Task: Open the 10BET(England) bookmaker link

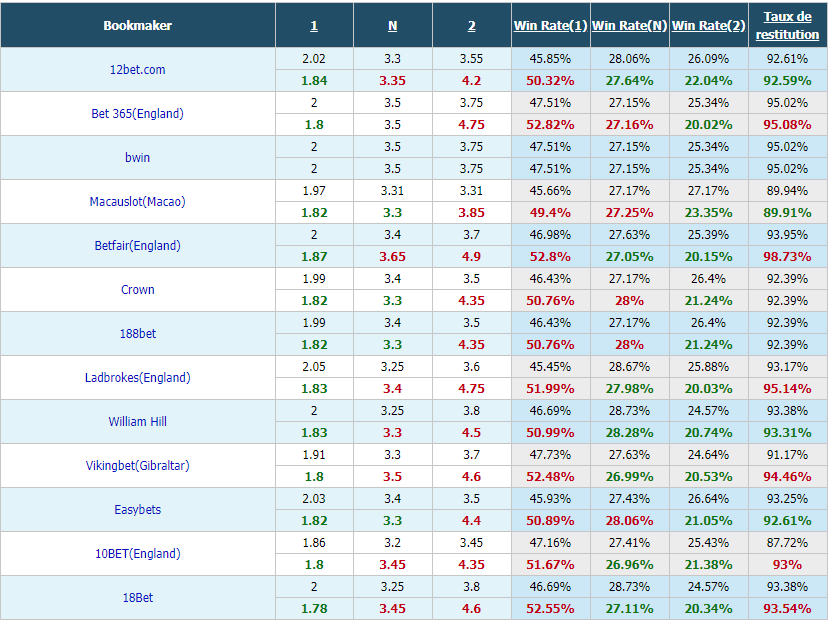Action: pos(137,553)
